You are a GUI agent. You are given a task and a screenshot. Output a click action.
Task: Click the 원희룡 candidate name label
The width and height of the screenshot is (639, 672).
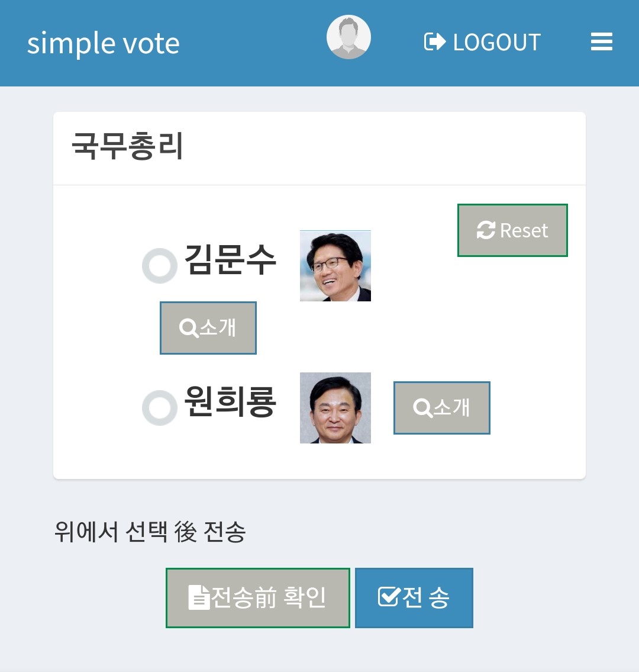(x=230, y=401)
